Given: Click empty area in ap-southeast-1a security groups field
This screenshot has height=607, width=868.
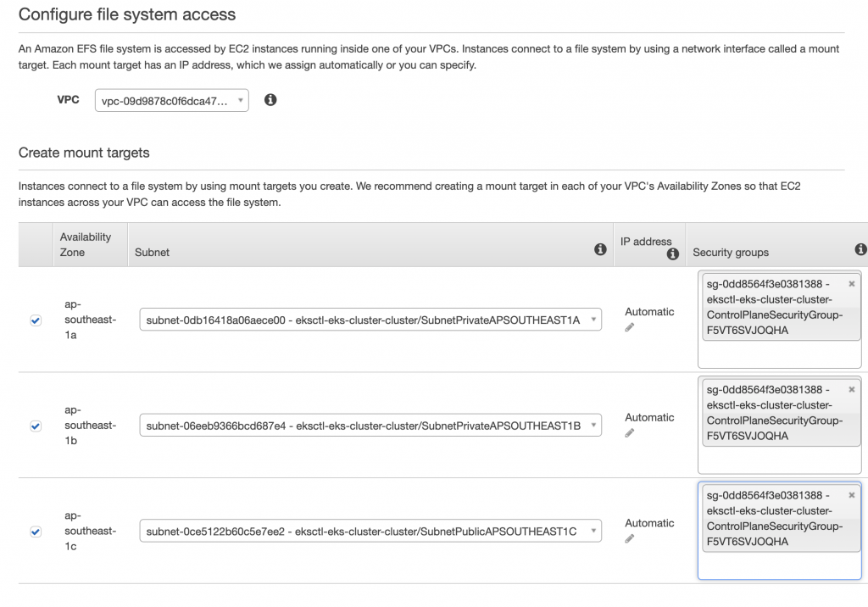Looking at the screenshot, I should [x=779, y=354].
